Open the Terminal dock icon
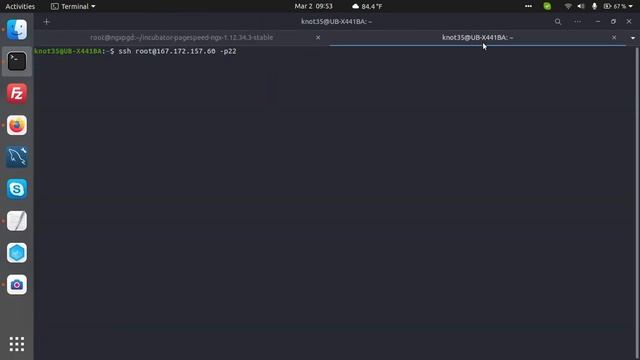The height and width of the screenshot is (360, 640). (17, 62)
